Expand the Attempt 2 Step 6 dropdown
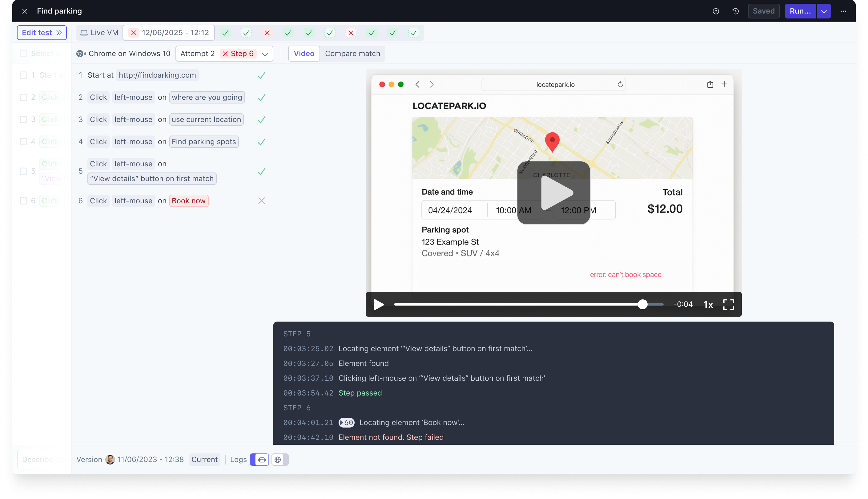The image size is (868, 499). point(265,54)
